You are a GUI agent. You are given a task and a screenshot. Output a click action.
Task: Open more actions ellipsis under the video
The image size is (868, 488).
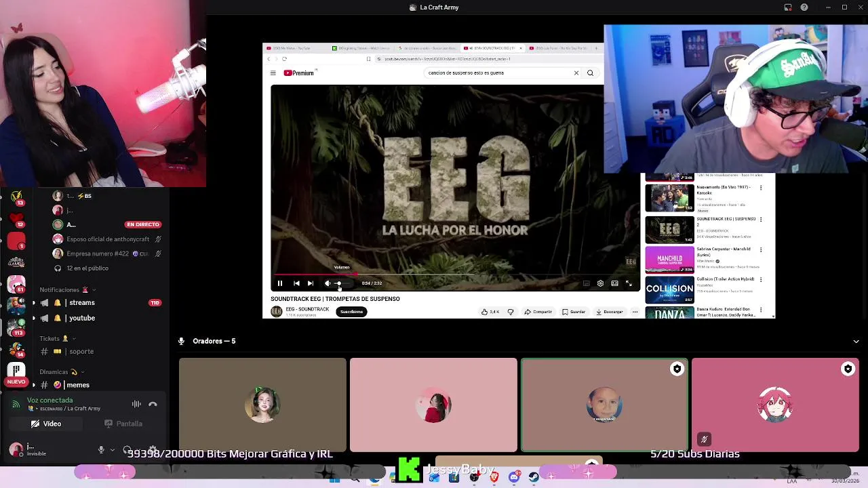tap(635, 312)
